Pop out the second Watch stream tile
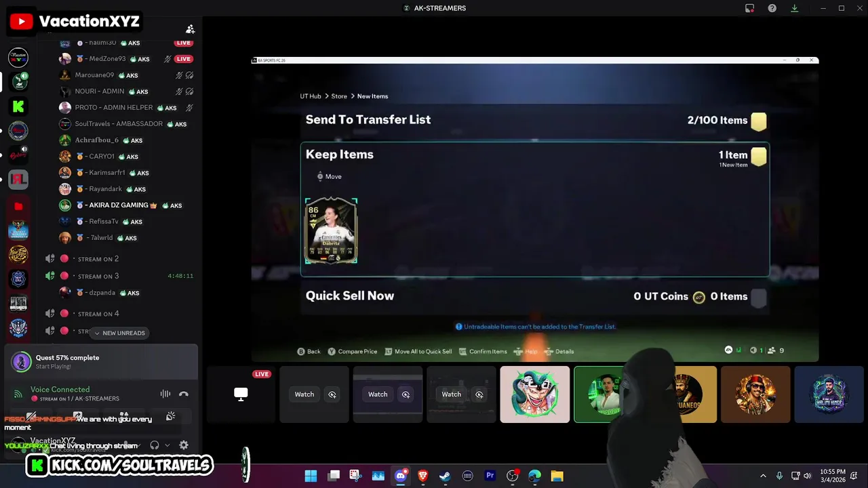The height and width of the screenshot is (488, 868). tap(406, 394)
